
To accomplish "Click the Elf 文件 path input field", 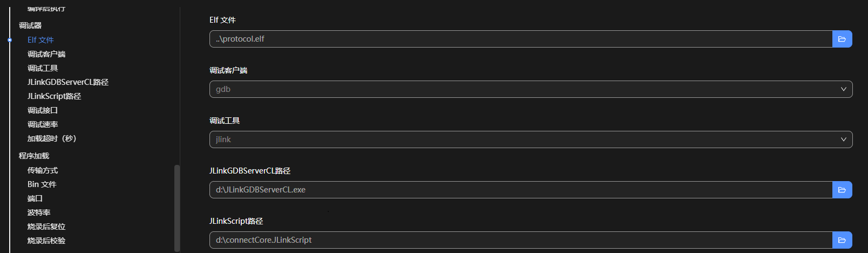I will click(520, 39).
